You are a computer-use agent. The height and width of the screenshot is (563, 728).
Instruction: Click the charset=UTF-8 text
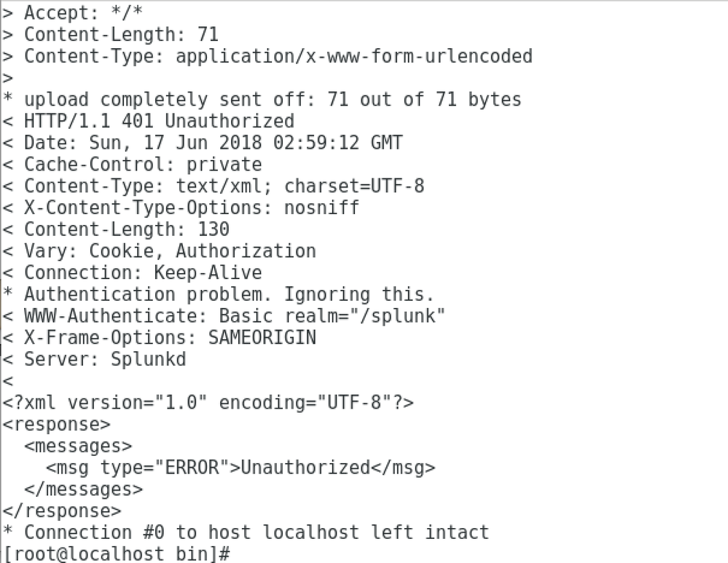tap(353, 186)
